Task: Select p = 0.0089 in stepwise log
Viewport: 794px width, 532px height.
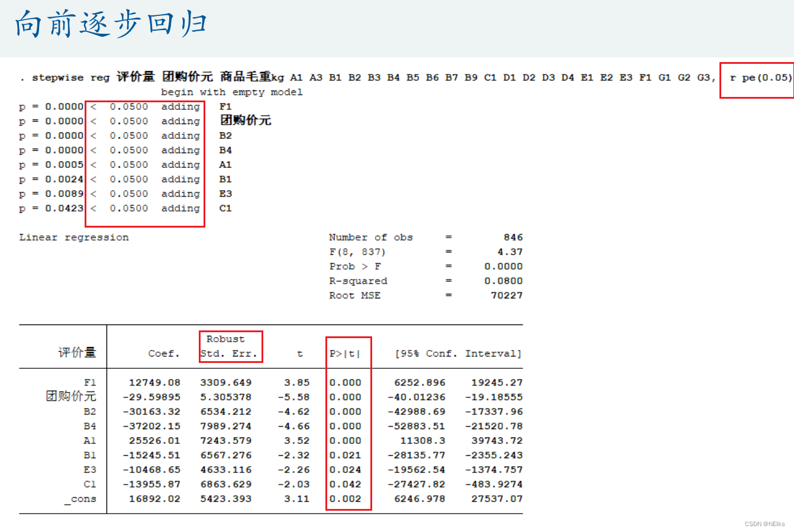Action: tap(51, 194)
